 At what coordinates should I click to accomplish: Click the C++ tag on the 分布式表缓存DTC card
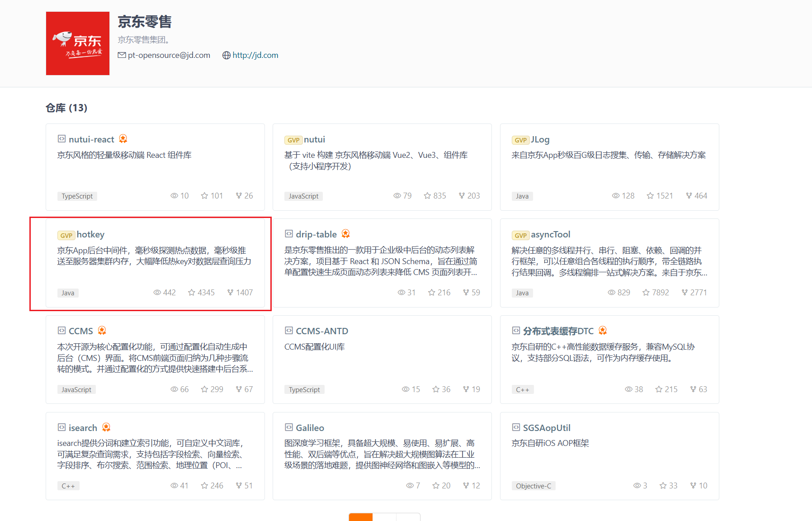point(523,390)
